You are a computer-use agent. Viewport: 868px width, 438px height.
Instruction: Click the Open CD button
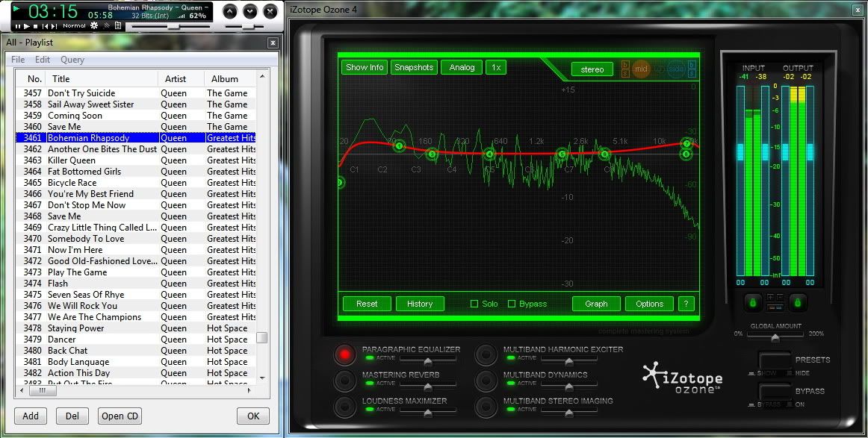(120, 416)
